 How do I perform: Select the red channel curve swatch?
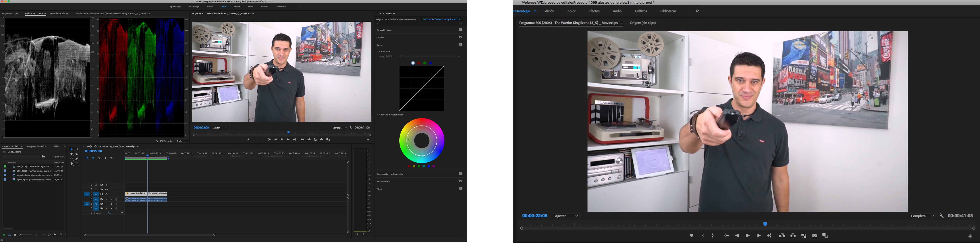(419, 63)
